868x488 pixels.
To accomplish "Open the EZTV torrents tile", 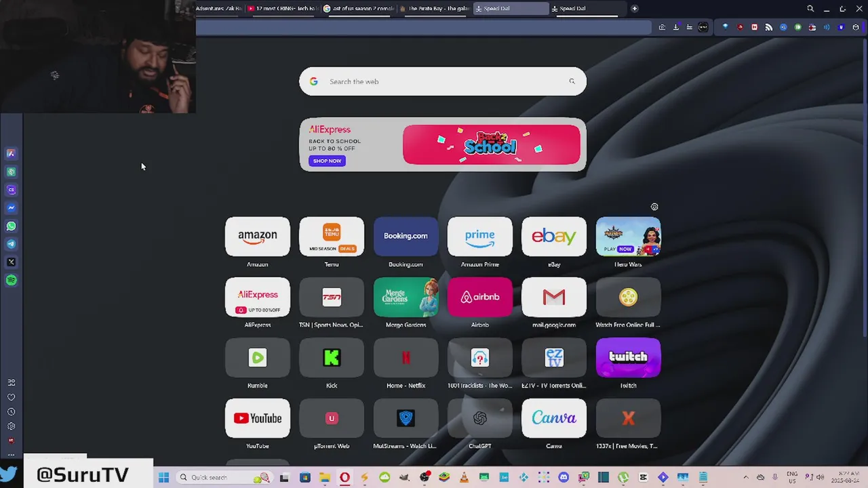I will (x=554, y=357).
